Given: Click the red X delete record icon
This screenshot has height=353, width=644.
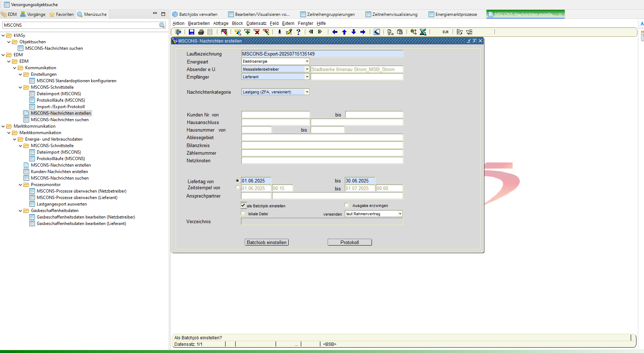Looking at the screenshot, I should (257, 32).
